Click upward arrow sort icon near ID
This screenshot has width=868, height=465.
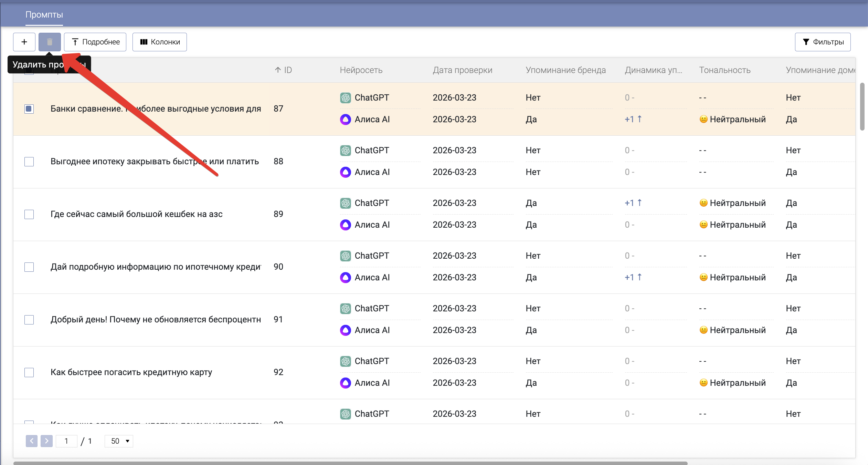point(278,70)
